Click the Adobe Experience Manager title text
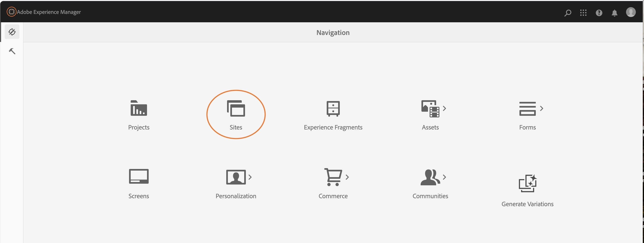This screenshot has height=243, width=644. tap(49, 12)
